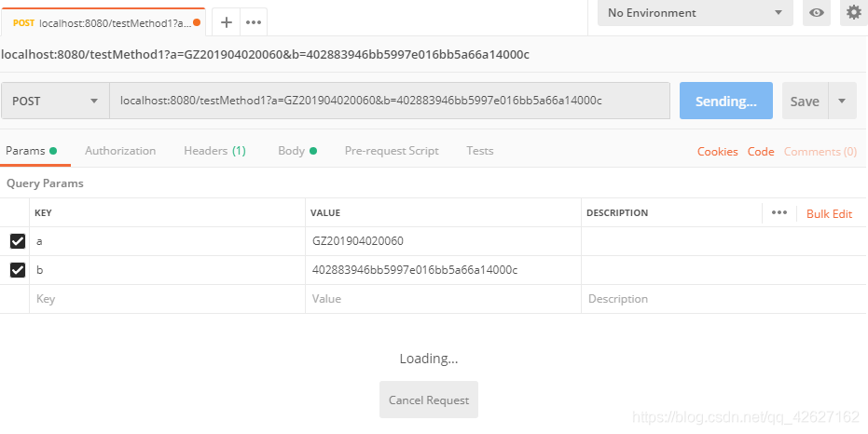Viewport: 868px width, 434px height.
Task: Click the Save button
Action: (805, 102)
